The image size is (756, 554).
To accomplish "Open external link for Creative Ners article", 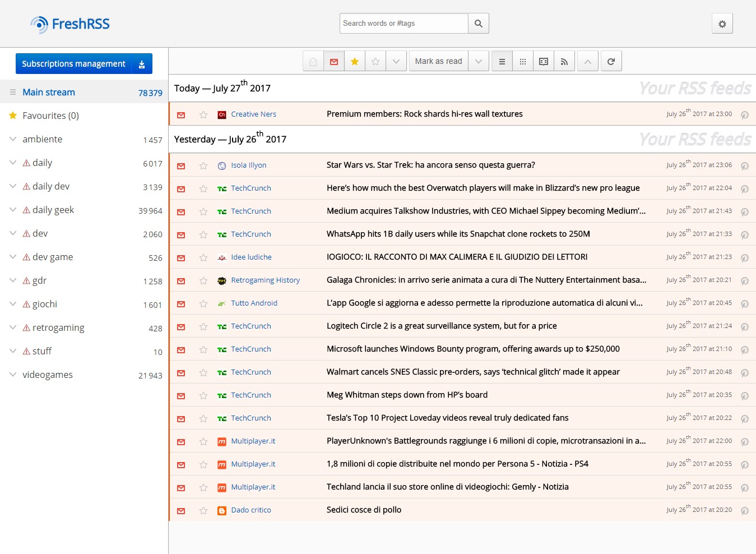I will point(745,115).
